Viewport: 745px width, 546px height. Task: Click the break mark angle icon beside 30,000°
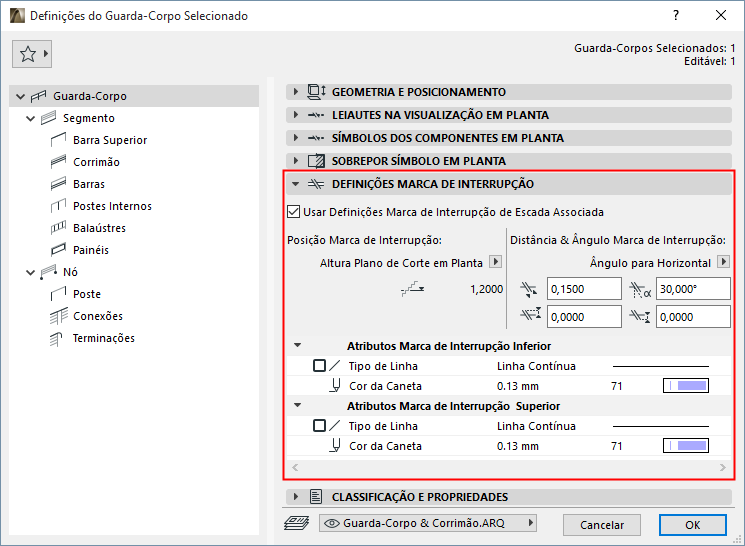tap(640, 289)
